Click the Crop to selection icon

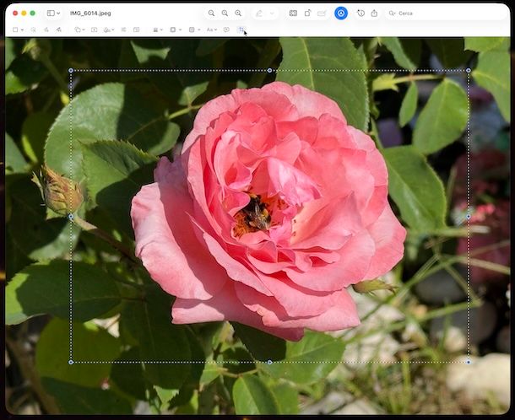[x=241, y=30]
